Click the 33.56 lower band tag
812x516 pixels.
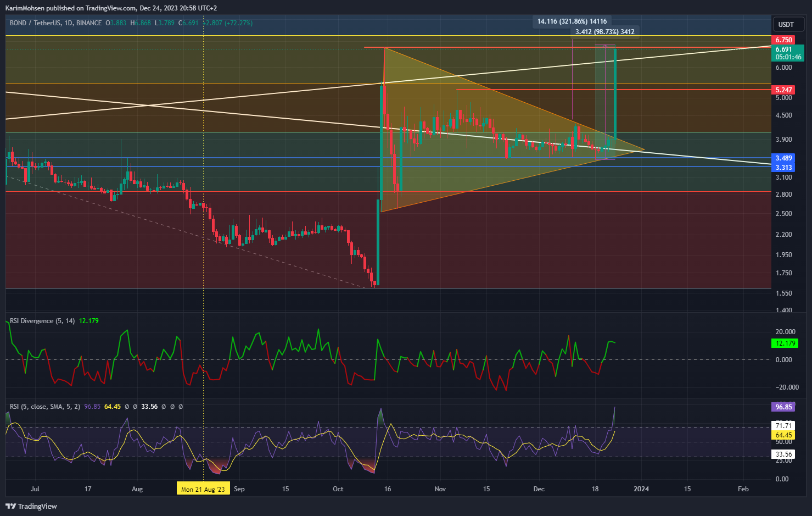pos(783,454)
